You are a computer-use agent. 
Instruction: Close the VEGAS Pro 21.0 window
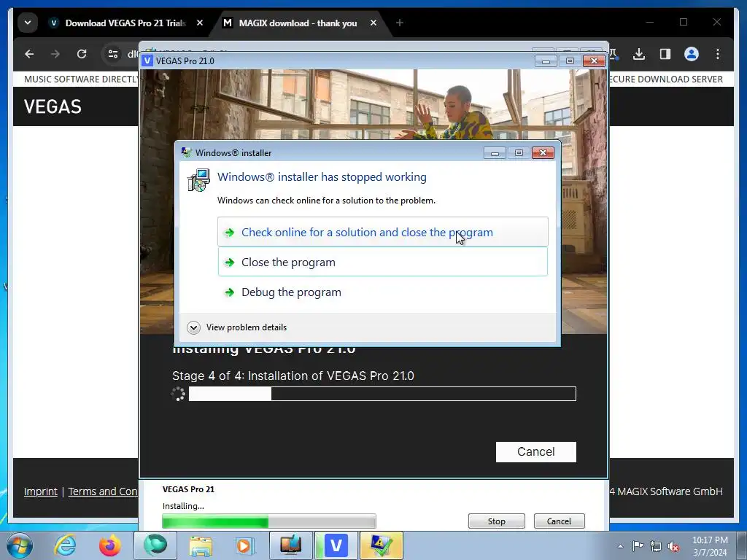click(x=594, y=61)
